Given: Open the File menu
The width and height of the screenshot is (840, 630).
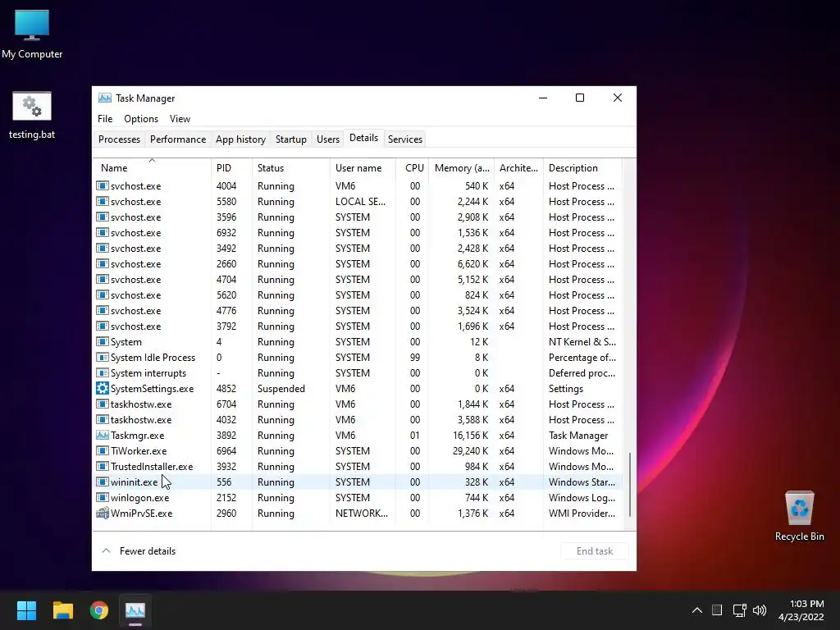Looking at the screenshot, I should click(105, 119).
